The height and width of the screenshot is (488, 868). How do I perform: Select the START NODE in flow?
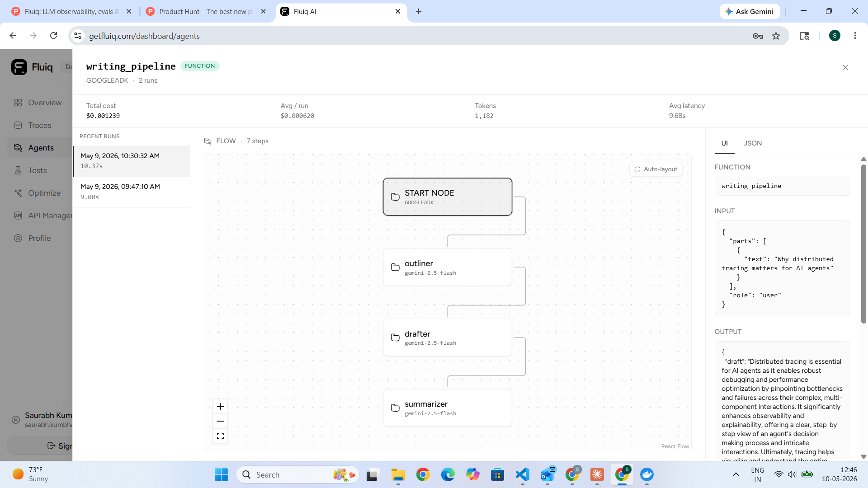tap(448, 197)
